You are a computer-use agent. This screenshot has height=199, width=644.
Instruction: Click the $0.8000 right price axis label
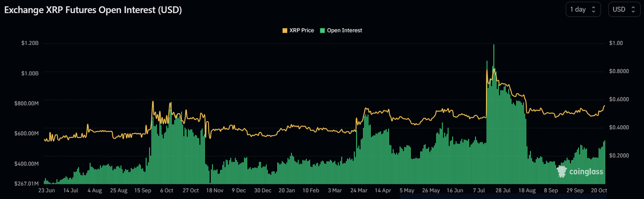(619, 71)
